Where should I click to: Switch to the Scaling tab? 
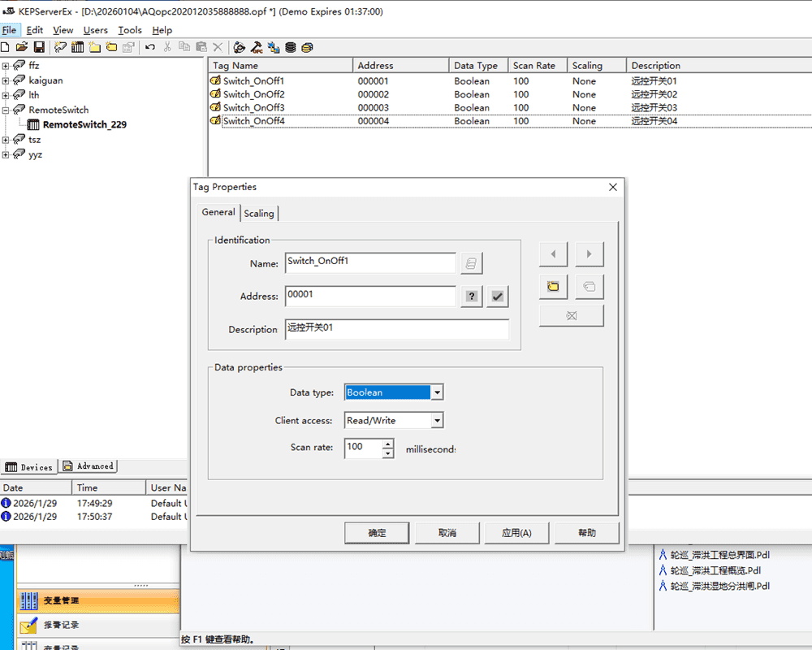tap(259, 213)
